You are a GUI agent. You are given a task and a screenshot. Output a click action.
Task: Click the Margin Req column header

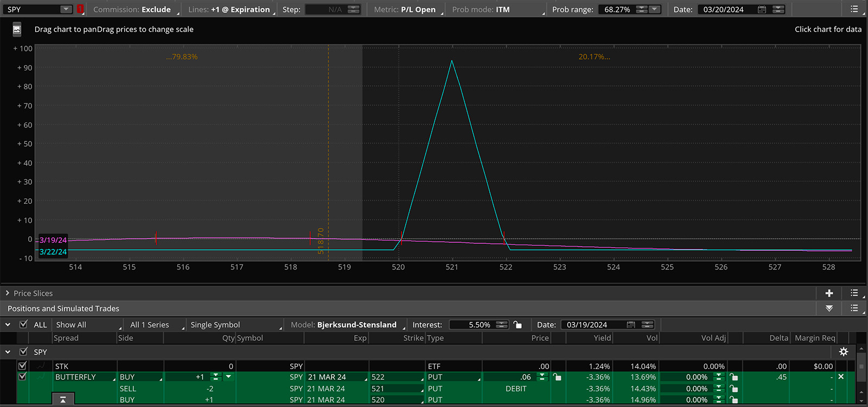point(815,338)
